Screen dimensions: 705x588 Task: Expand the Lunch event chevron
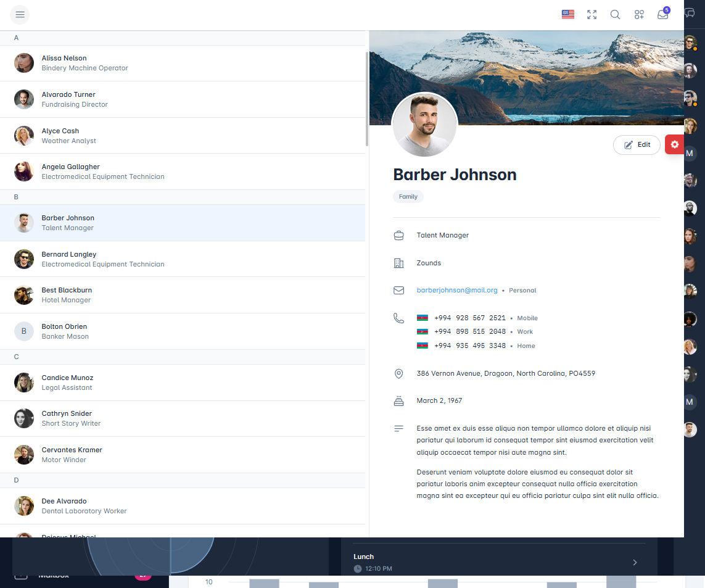click(635, 562)
